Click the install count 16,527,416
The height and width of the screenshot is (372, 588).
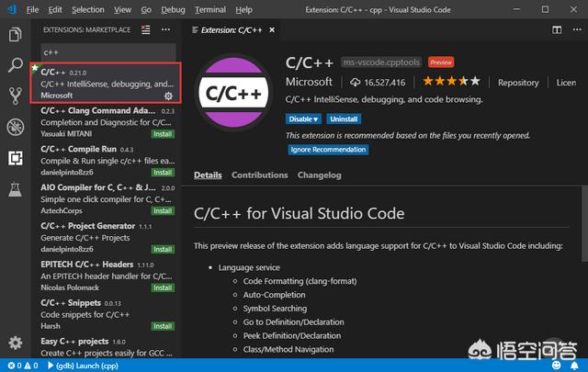pyautogui.click(x=378, y=83)
